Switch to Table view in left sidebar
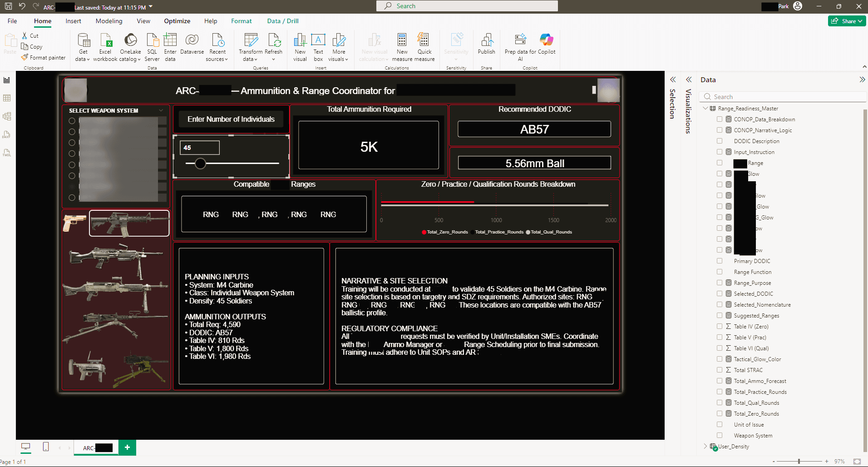868x467 pixels. tap(7, 98)
